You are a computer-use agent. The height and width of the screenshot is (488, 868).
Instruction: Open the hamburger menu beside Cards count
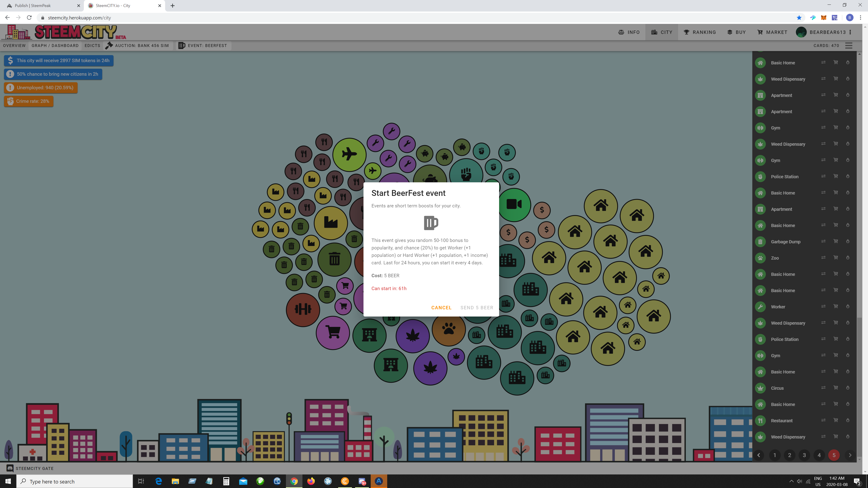coord(849,45)
